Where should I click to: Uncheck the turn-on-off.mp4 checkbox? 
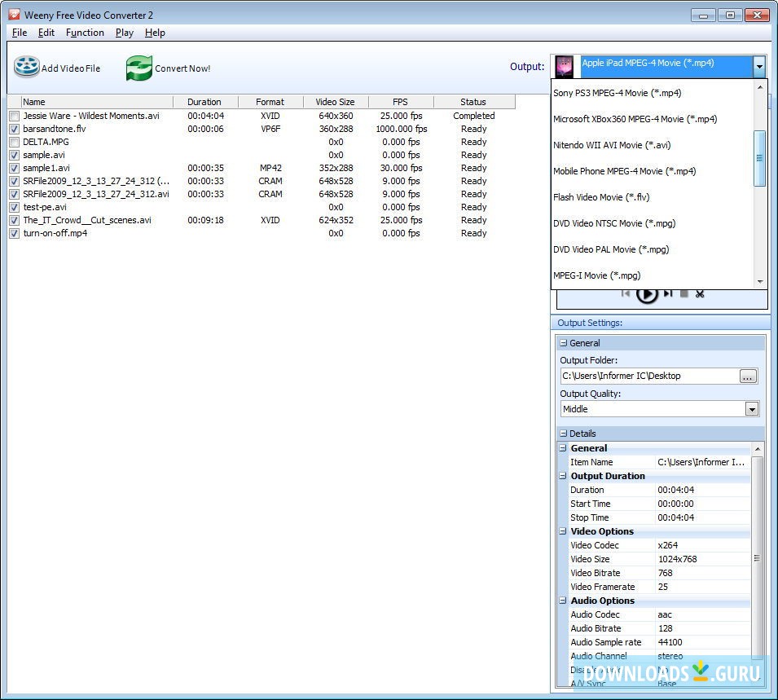point(14,233)
